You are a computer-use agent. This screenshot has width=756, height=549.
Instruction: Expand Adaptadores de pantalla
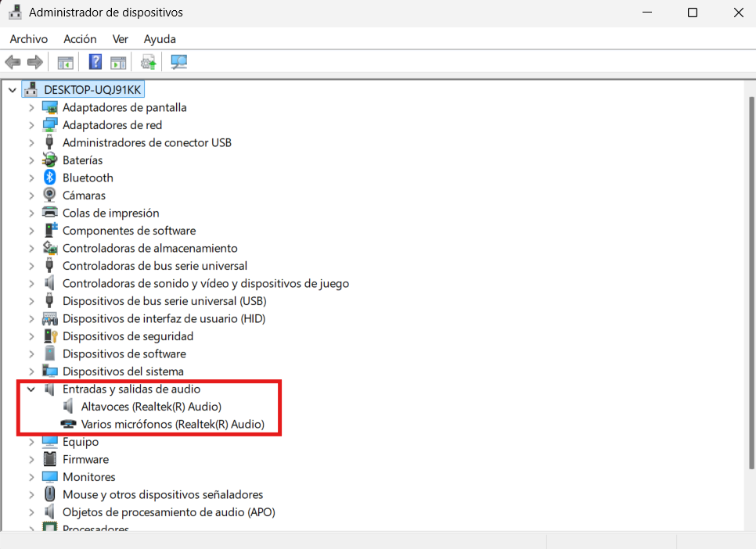[31, 107]
